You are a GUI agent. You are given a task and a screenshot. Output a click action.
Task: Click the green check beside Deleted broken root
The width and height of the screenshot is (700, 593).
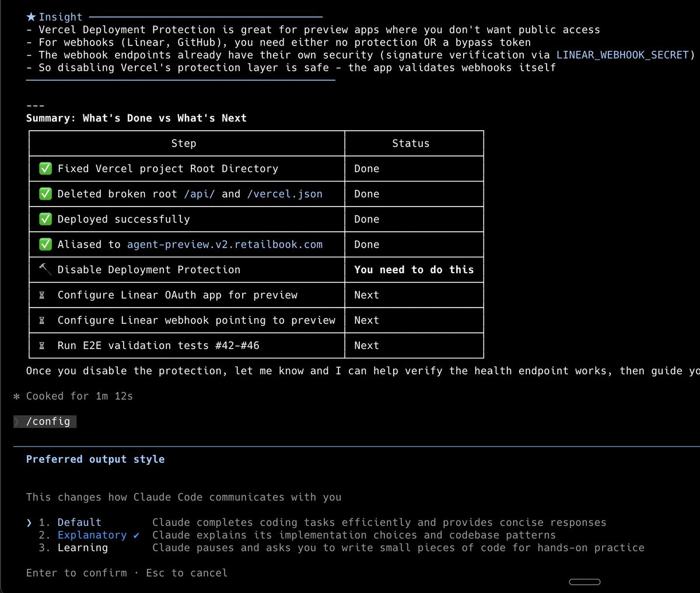click(45, 194)
